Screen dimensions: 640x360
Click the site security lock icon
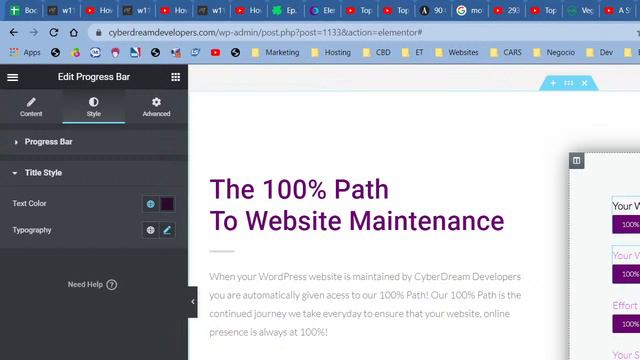(x=98, y=32)
